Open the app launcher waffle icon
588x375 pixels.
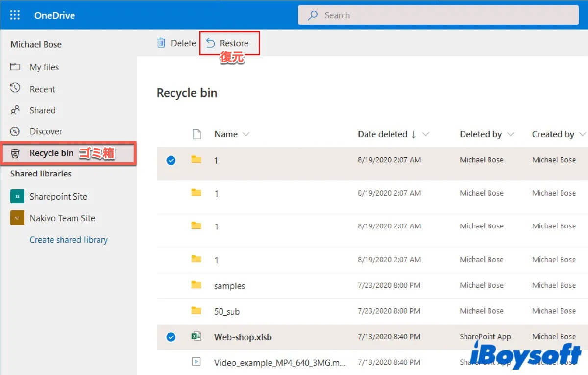15,15
